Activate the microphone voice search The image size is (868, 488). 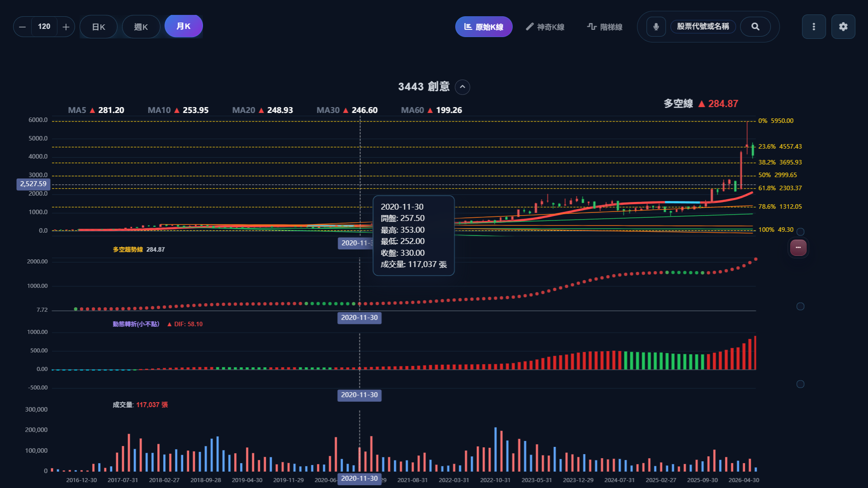(656, 27)
